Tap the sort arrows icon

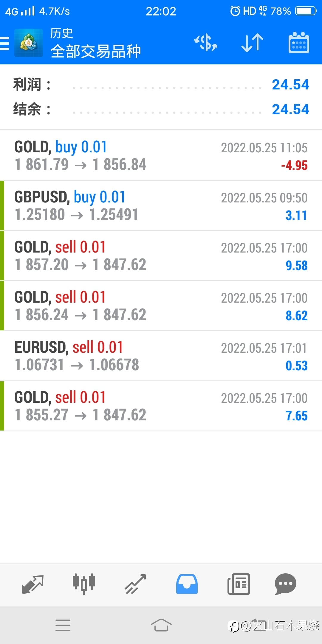pyautogui.click(x=252, y=43)
